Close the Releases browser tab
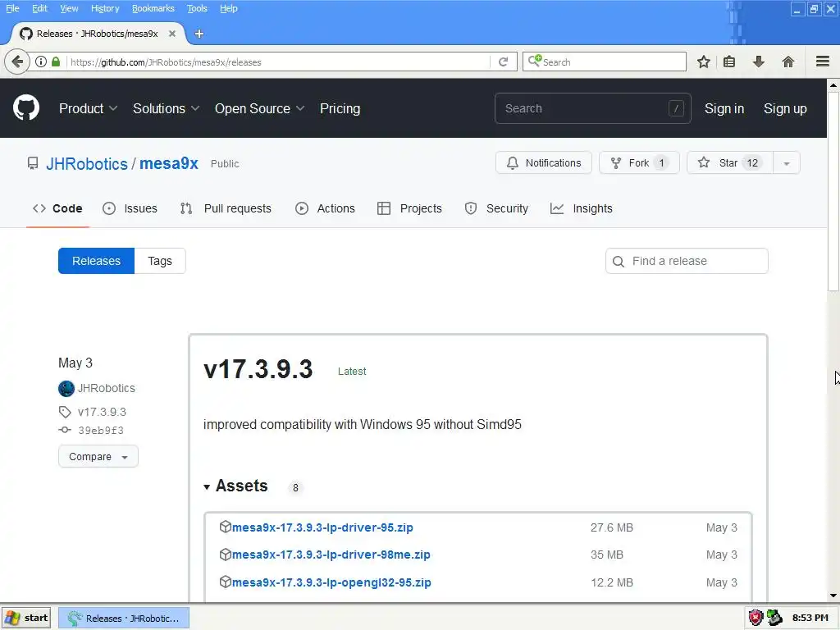Viewport: 840px width, 630px height. click(x=172, y=34)
